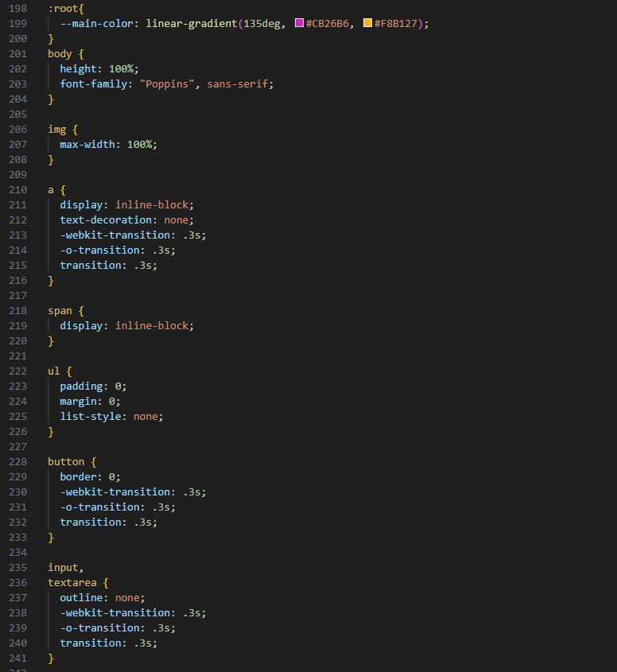Select line number 210 in the gutter

[x=17, y=190]
